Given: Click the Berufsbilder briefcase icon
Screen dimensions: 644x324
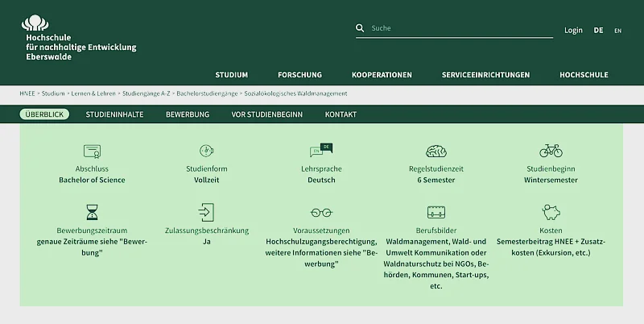Looking at the screenshot, I should tap(436, 213).
